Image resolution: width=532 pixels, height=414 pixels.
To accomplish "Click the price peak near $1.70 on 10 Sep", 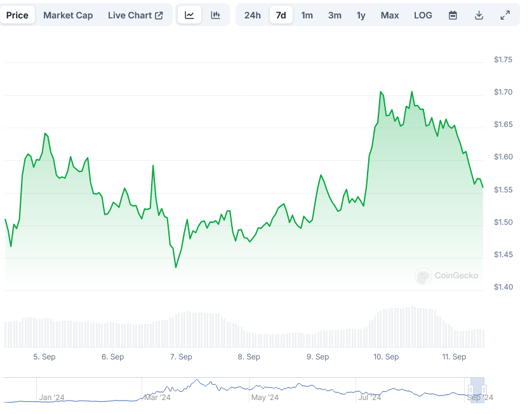I will click(381, 92).
